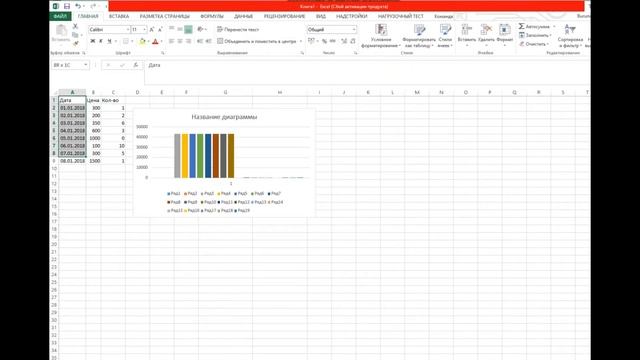
Task: Open Cell Styles (Стили ячеек)
Action: [x=445, y=36]
